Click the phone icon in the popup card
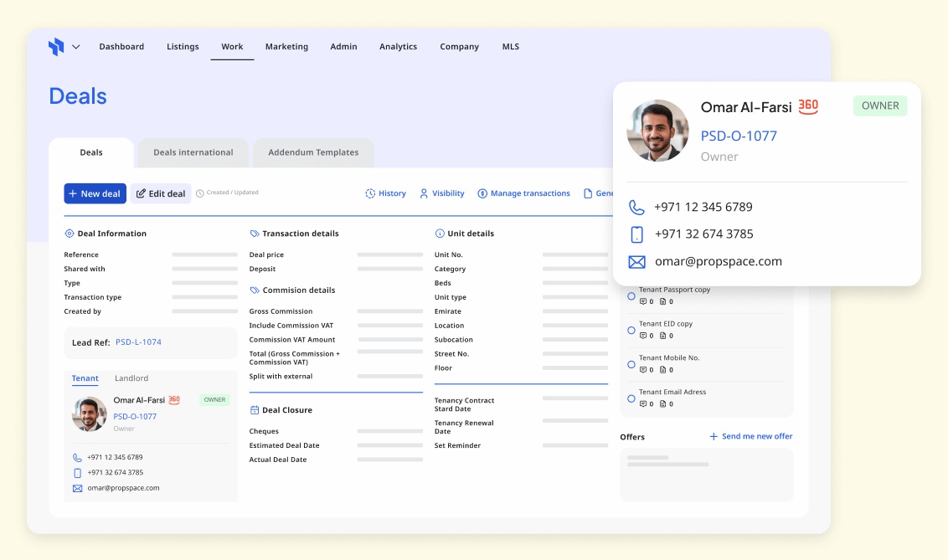Image resolution: width=948 pixels, height=560 pixels. pos(636,208)
